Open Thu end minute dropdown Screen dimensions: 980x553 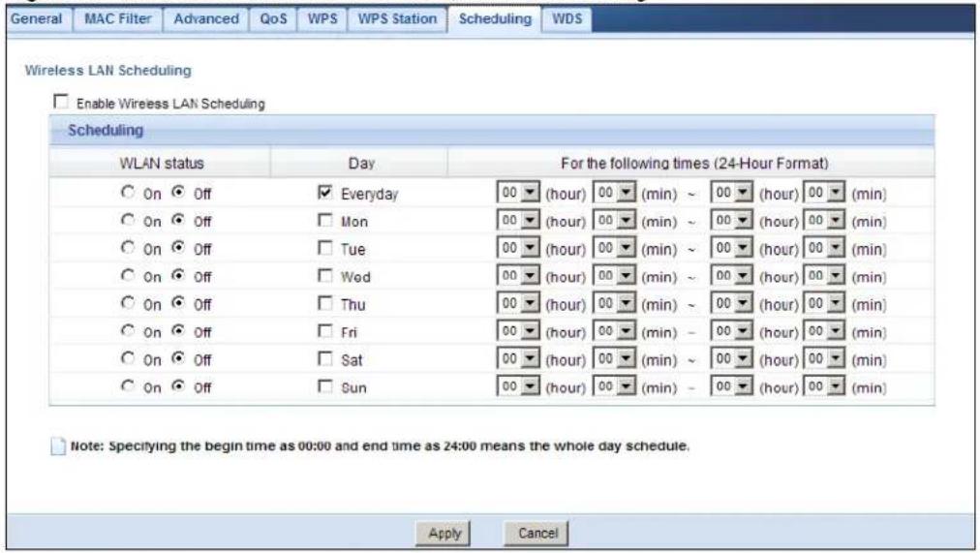click(824, 303)
